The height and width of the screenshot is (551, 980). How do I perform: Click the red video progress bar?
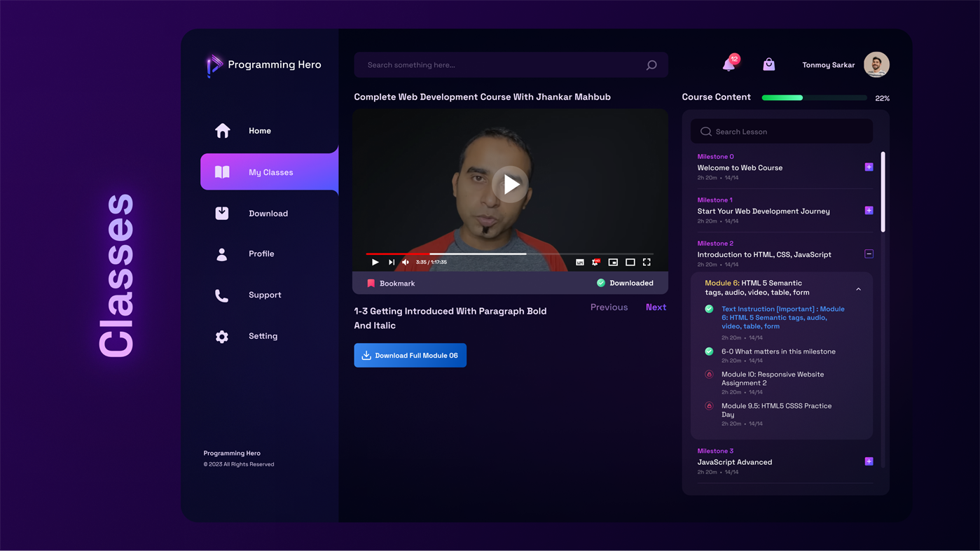[398, 253]
